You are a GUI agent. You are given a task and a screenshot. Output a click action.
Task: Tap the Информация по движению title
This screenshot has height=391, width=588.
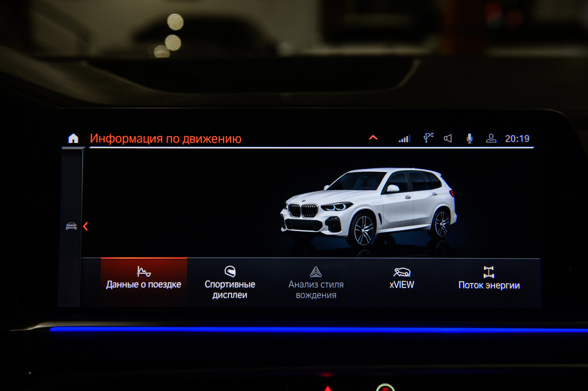[165, 139]
